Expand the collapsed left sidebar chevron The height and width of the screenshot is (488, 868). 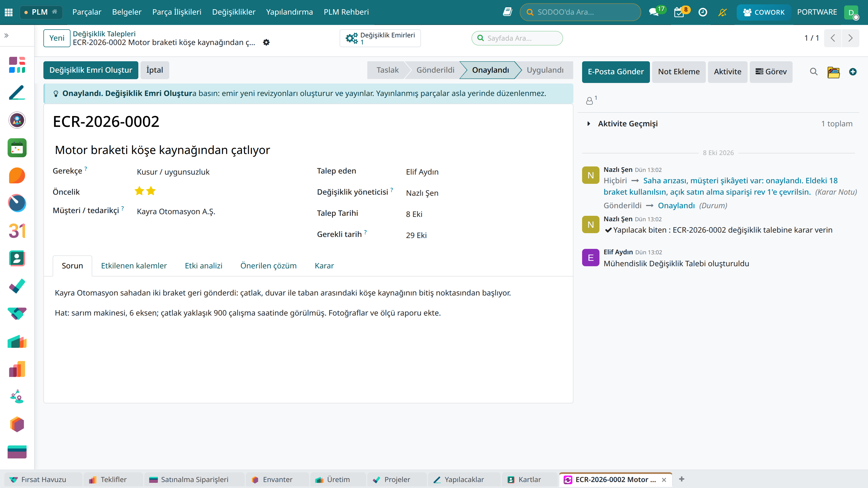7,35
